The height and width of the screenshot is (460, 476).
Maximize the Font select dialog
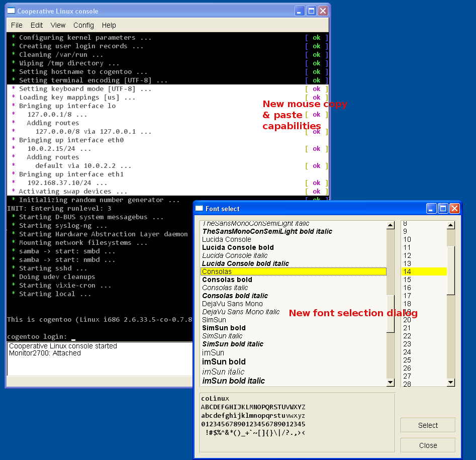[x=443, y=208]
